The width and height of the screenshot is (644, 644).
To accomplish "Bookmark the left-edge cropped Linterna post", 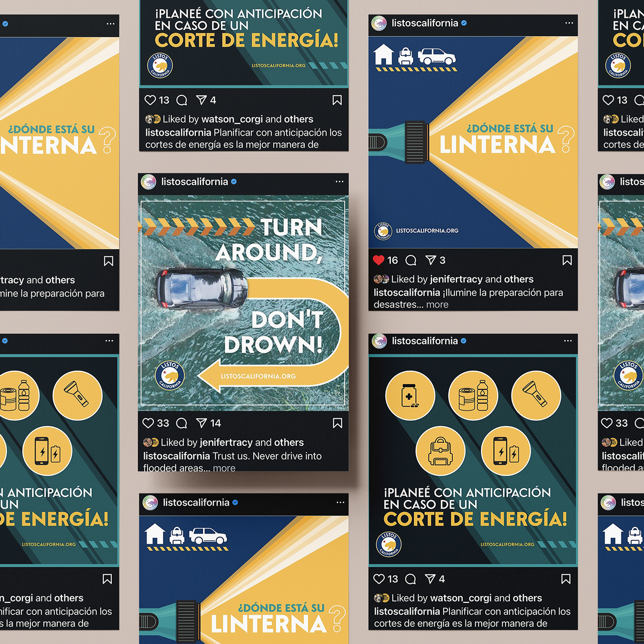I will [x=108, y=261].
